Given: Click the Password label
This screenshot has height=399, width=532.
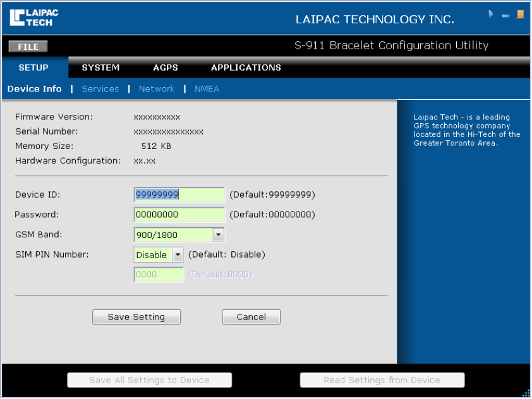Looking at the screenshot, I should 37,215.
